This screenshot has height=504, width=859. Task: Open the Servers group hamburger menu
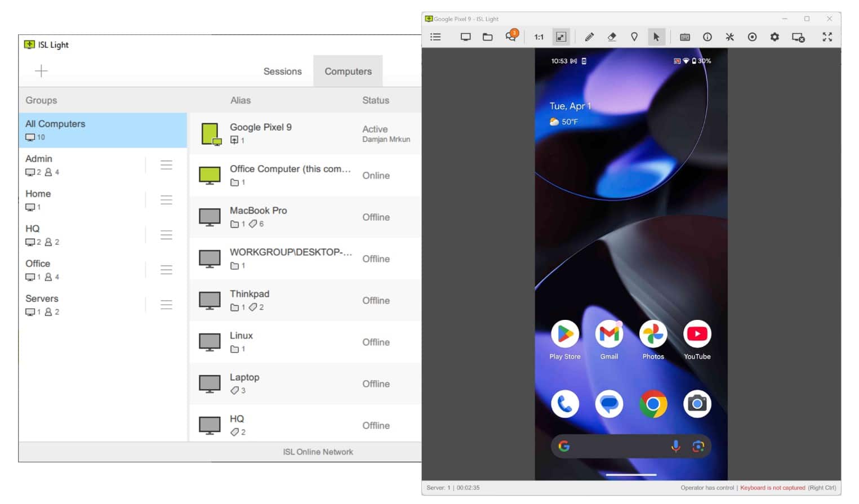coord(166,305)
